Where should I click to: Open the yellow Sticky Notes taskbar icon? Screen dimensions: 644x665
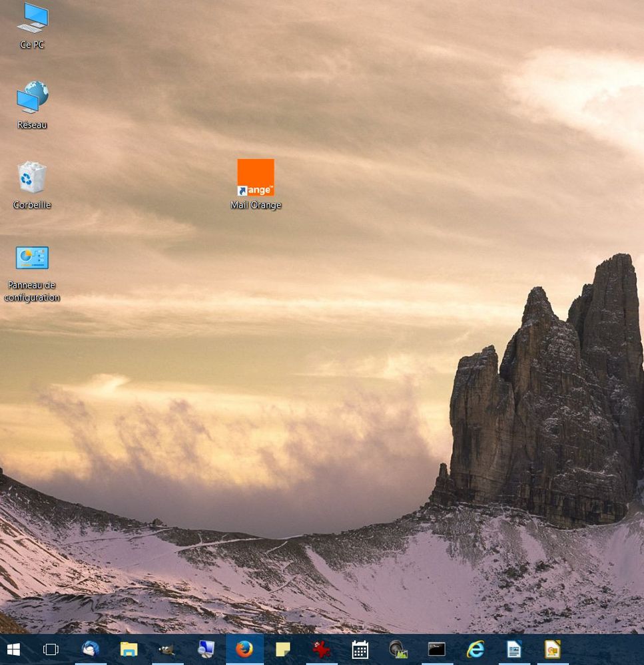pyautogui.click(x=283, y=649)
